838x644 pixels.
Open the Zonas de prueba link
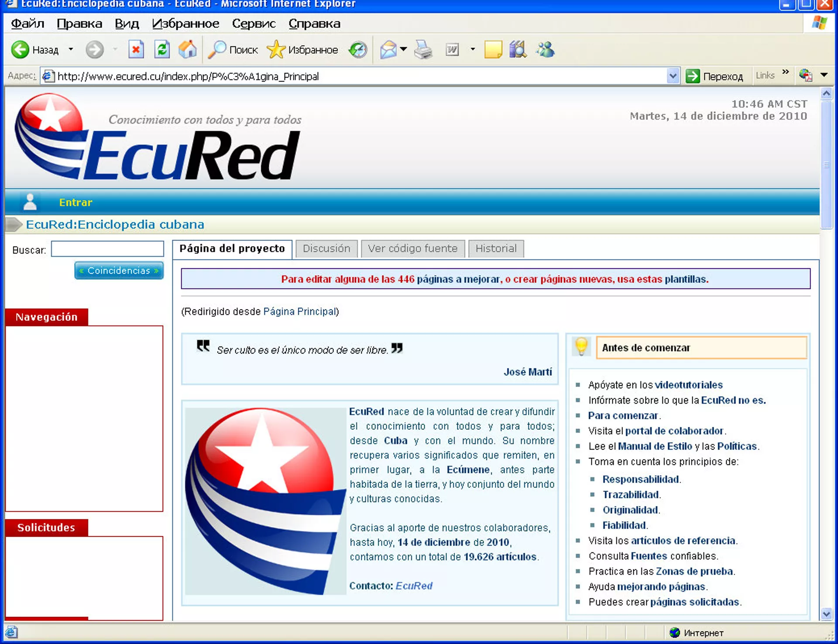(x=694, y=572)
